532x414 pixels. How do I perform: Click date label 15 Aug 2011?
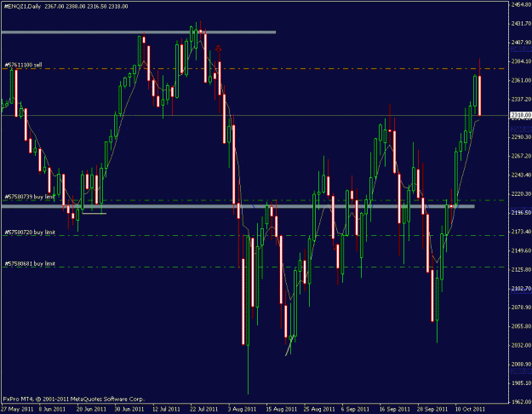tap(281, 409)
